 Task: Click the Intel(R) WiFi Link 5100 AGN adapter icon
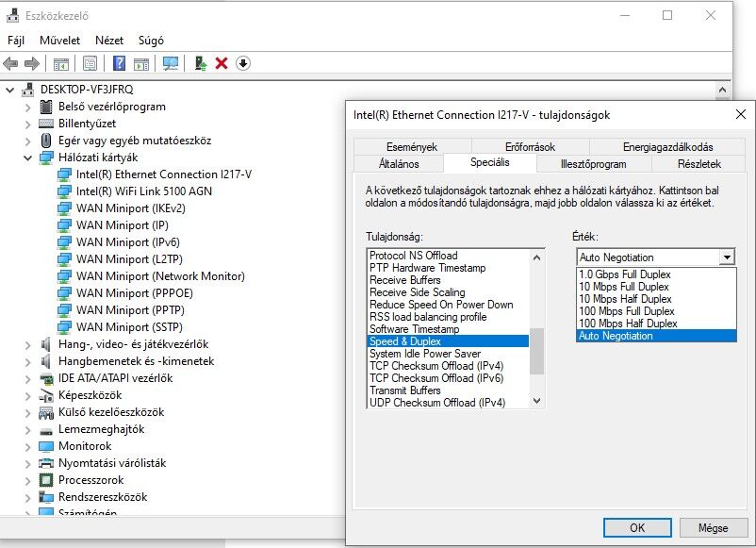pos(64,191)
